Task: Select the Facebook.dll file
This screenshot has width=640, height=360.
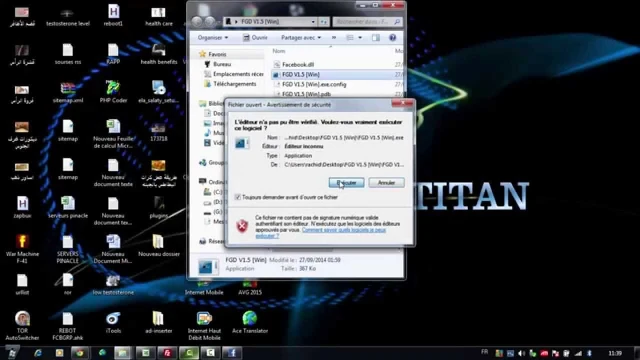Action: point(298,64)
